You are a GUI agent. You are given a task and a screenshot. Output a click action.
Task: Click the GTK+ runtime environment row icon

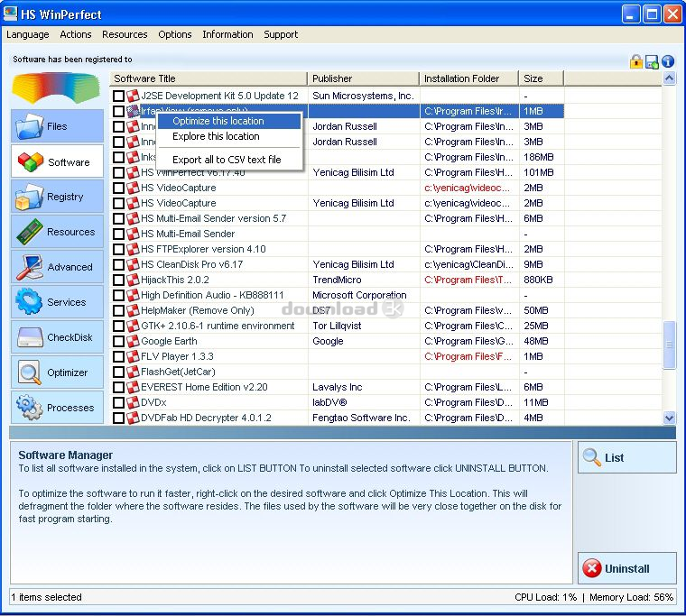(133, 326)
